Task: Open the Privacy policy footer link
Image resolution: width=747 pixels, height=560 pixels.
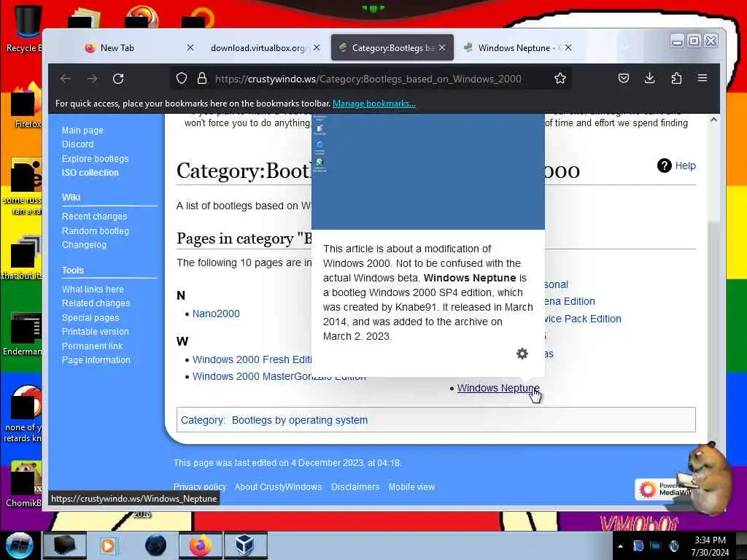Action: tap(200, 486)
